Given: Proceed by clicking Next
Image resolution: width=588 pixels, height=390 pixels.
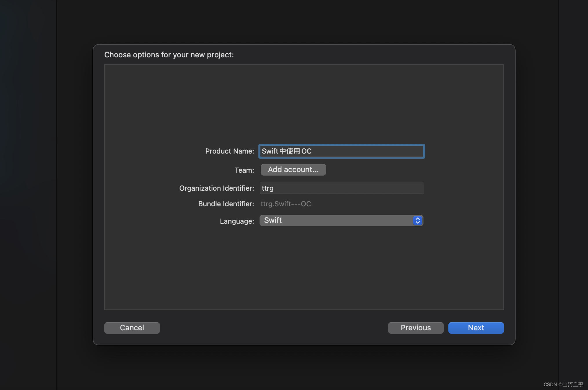Looking at the screenshot, I should point(476,328).
